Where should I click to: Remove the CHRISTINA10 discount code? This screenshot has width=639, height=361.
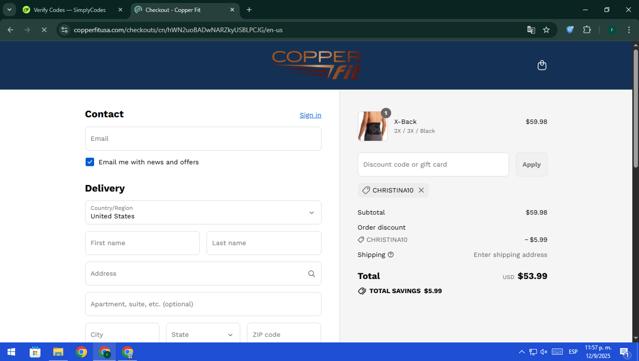(421, 190)
